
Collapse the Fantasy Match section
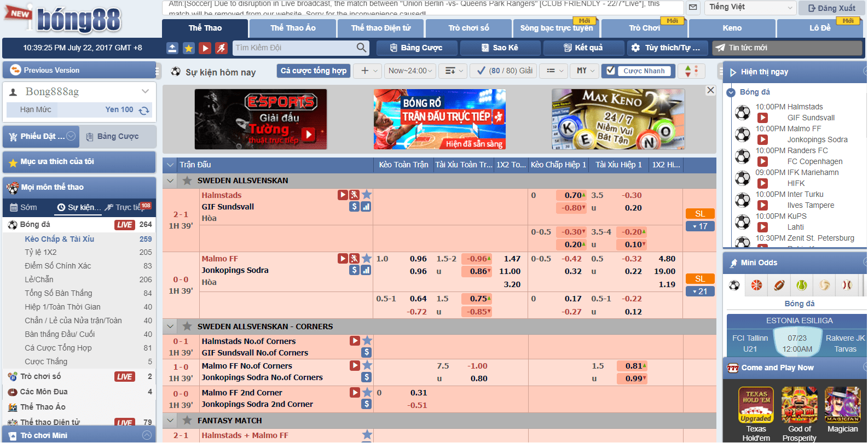(x=170, y=421)
